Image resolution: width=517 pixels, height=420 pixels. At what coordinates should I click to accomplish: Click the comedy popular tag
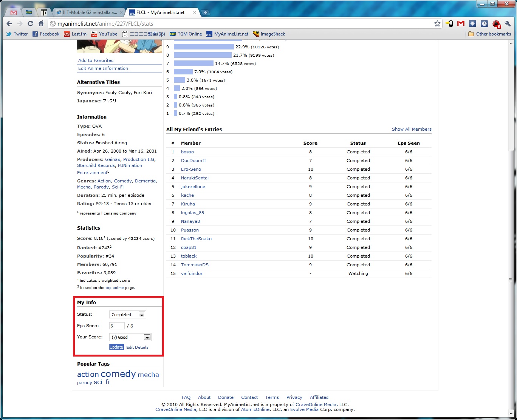click(x=118, y=374)
